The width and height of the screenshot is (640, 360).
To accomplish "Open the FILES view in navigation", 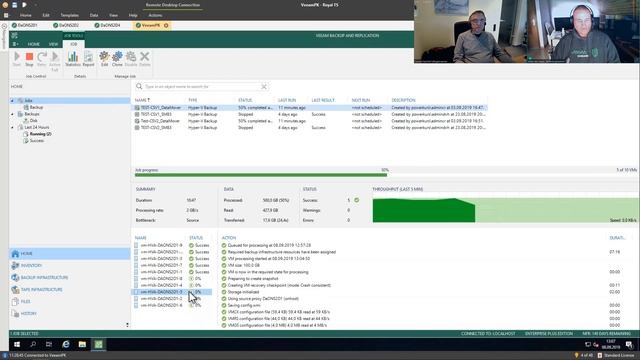I will (69, 302).
